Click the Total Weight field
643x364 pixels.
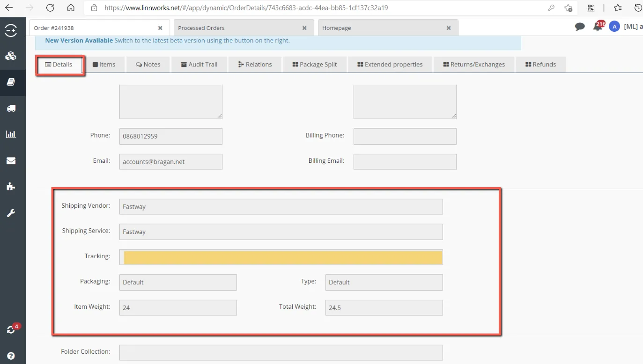tap(384, 307)
